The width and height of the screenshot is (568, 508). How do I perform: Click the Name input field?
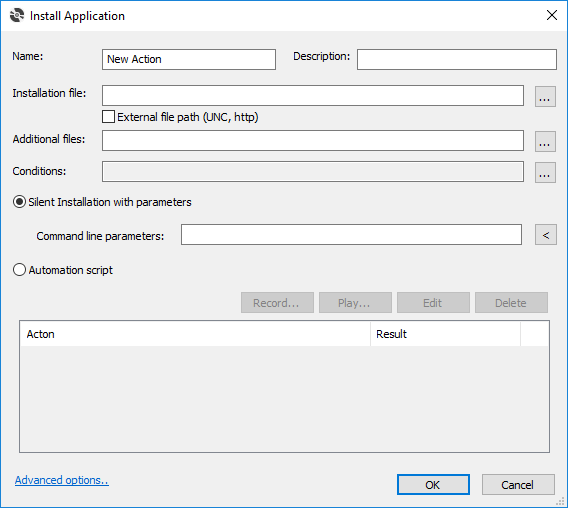click(189, 59)
